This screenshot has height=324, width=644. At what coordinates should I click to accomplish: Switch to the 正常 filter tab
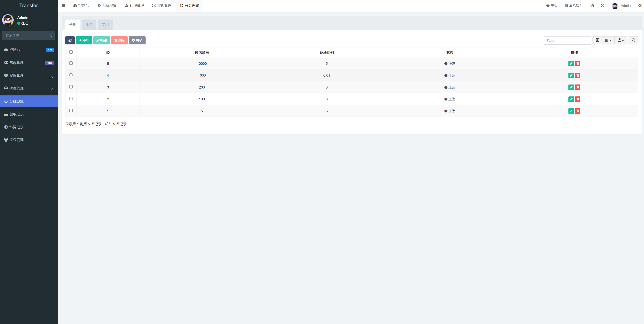pos(89,25)
